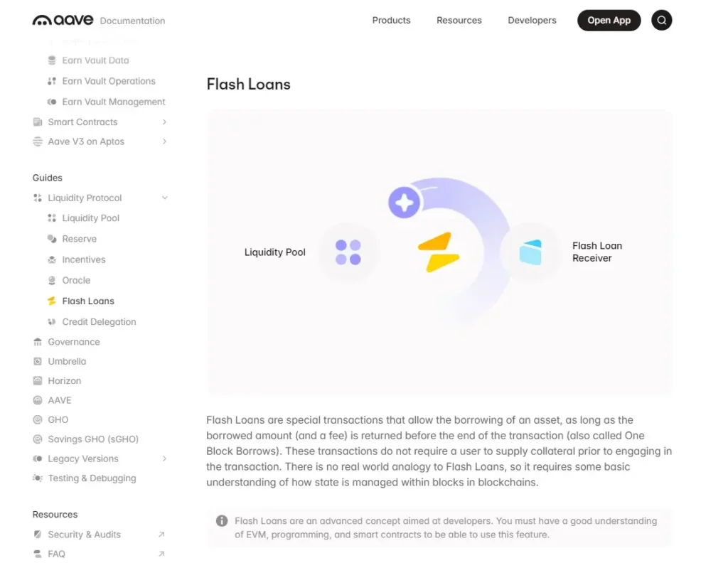Click the Testing & Debugging icon
This screenshot has height=563, width=728.
pos(37,478)
